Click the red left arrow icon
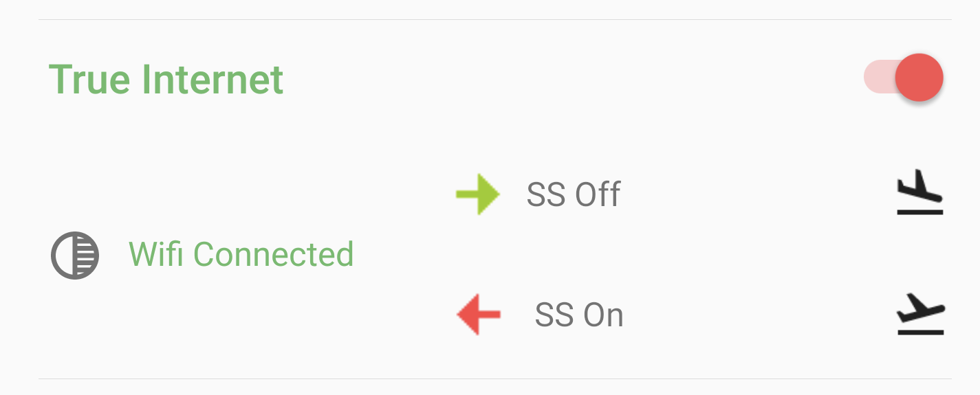Image resolution: width=980 pixels, height=395 pixels. (479, 315)
